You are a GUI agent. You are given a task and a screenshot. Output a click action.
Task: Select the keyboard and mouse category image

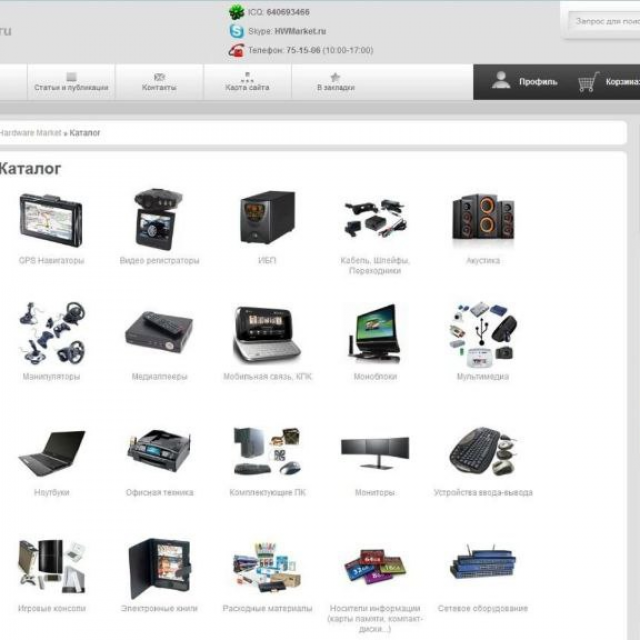click(483, 451)
